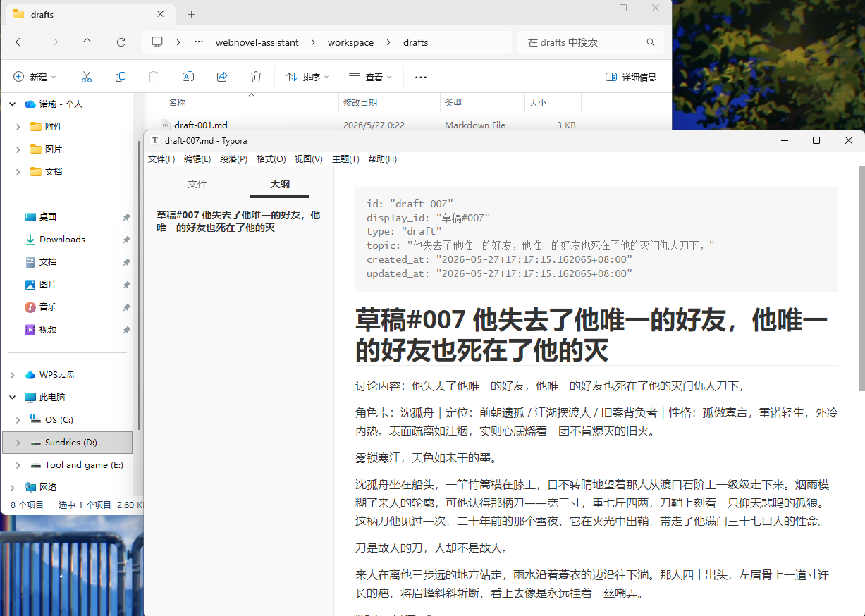This screenshot has width=865, height=616.
Task: Click pin icon beside 视频
Action: coord(126,330)
